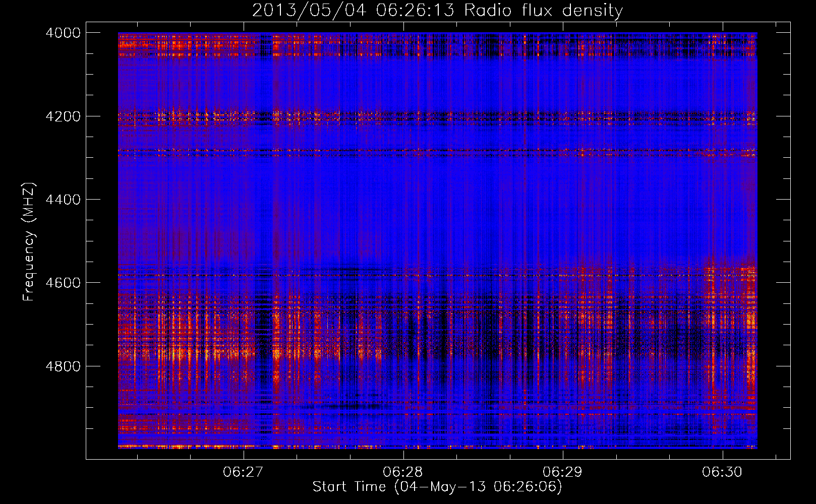Select the 06:30 time tick label
This screenshot has height=504, width=816.
[x=722, y=472]
